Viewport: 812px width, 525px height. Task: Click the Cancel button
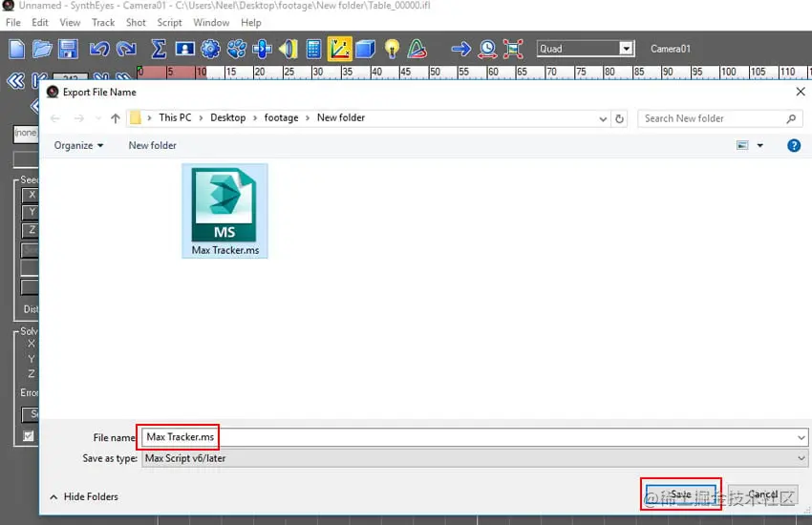763,494
